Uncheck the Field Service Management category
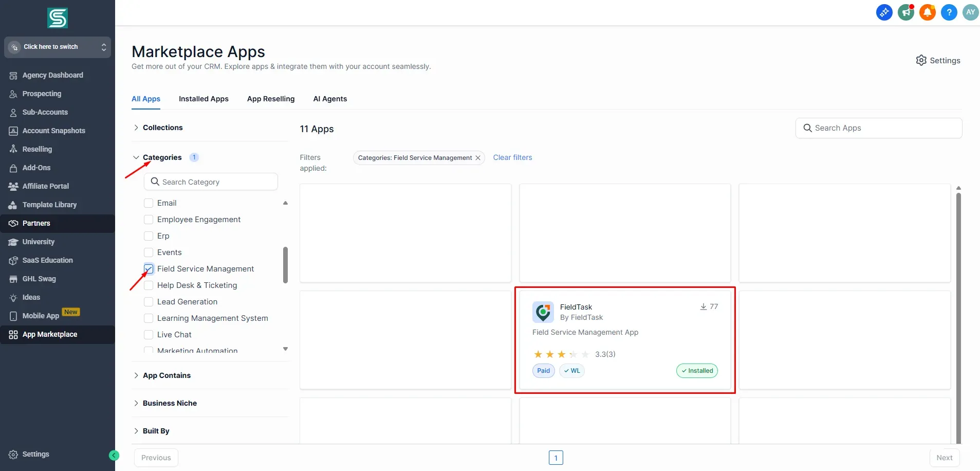The height and width of the screenshot is (471, 980). 149,268
